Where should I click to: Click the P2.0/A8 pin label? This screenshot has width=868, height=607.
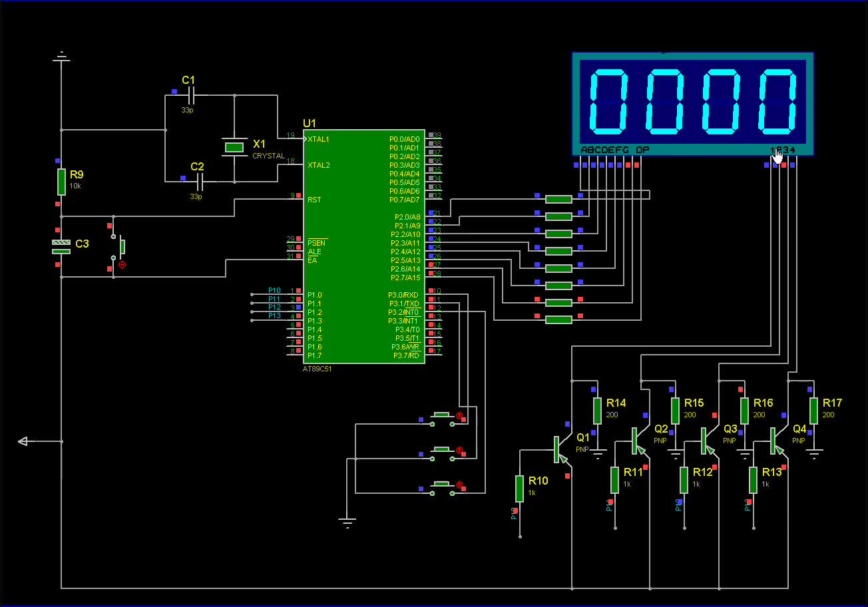[x=407, y=217]
